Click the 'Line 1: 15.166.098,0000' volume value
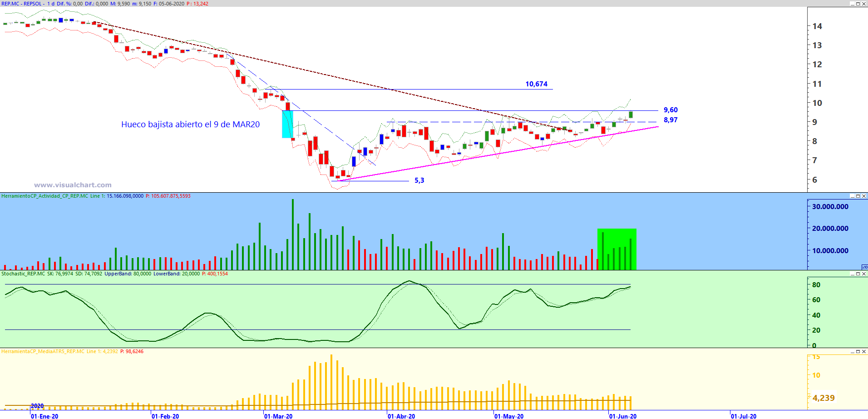The width and height of the screenshot is (868, 419). coord(117,196)
